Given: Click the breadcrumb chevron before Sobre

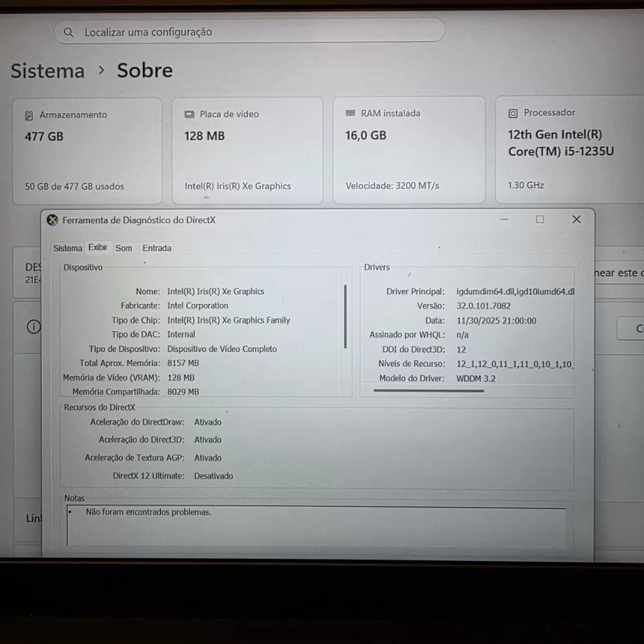Looking at the screenshot, I should pos(101,70).
